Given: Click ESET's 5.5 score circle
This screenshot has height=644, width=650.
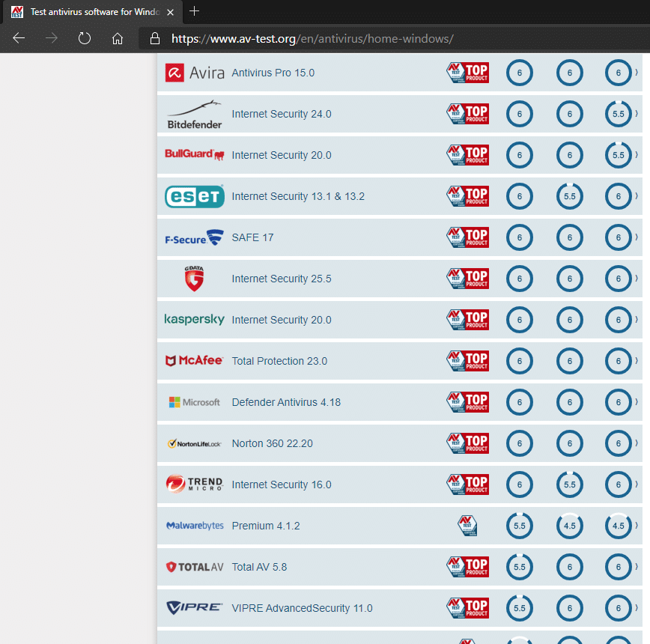Looking at the screenshot, I should pos(570,196).
